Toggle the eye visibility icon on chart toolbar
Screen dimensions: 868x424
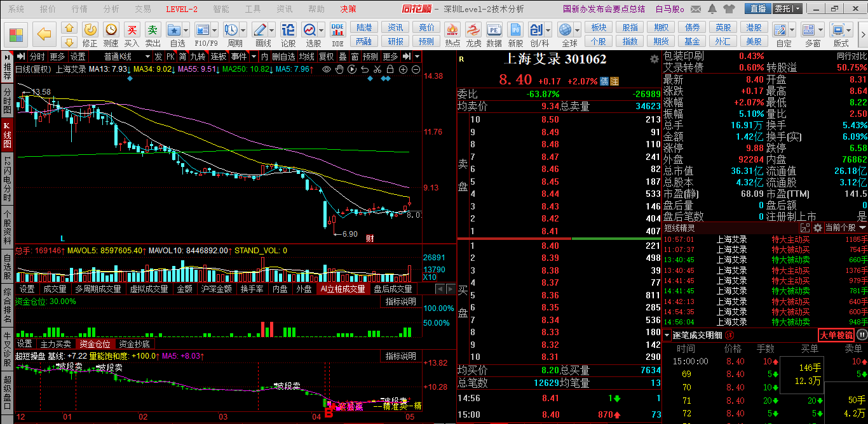(327, 69)
